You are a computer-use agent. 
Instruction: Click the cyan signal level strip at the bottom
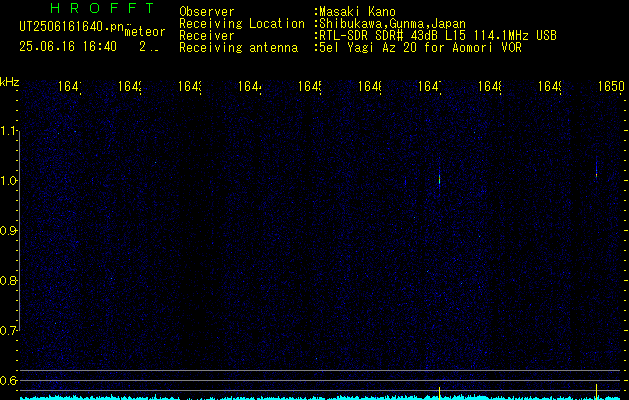click(320, 398)
